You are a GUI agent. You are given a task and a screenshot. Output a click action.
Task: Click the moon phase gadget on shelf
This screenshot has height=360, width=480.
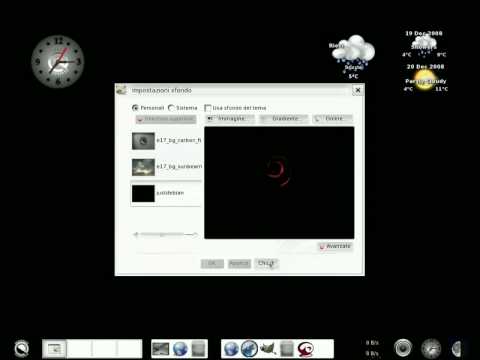(457, 349)
